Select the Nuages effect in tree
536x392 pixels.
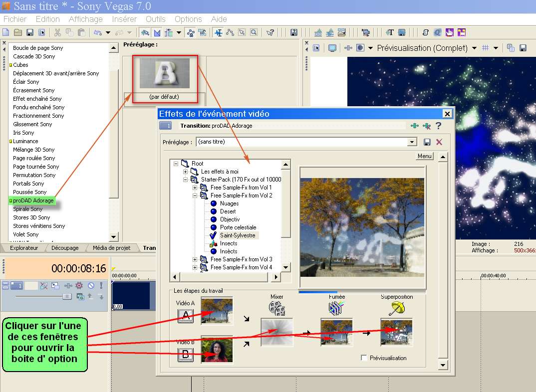pyautogui.click(x=229, y=203)
